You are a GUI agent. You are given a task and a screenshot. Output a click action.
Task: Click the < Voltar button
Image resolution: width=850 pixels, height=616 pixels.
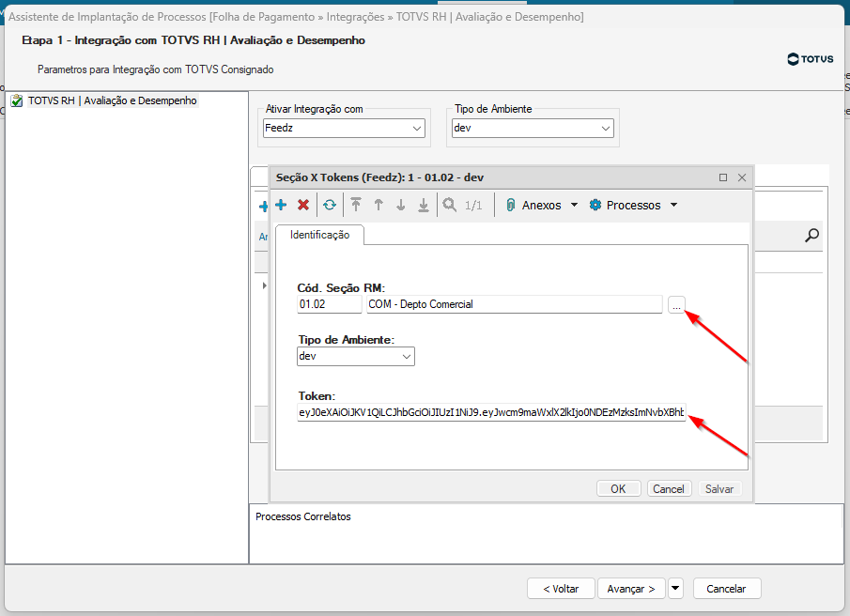coord(561,589)
